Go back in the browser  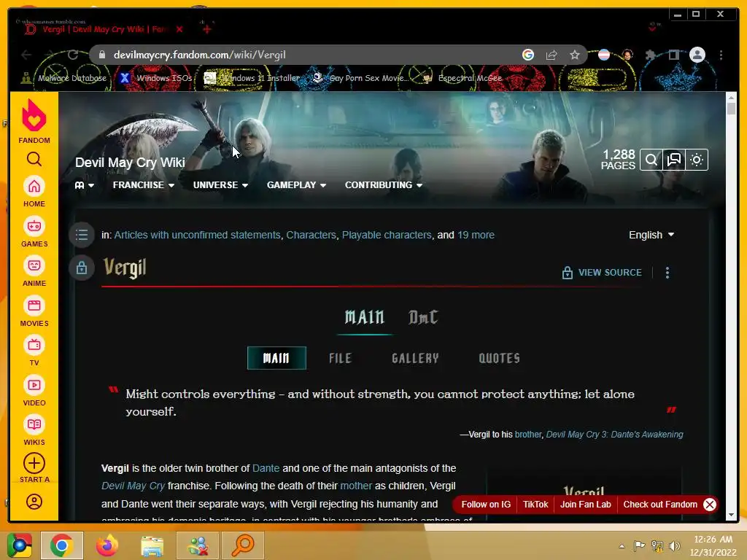(26, 55)
